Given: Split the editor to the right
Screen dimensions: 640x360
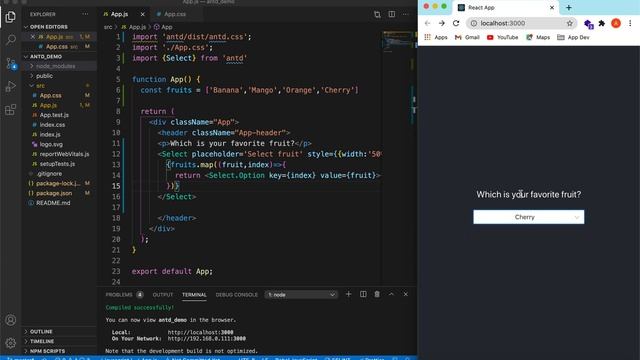Looking at the screenshot, I should pos(391,14).
